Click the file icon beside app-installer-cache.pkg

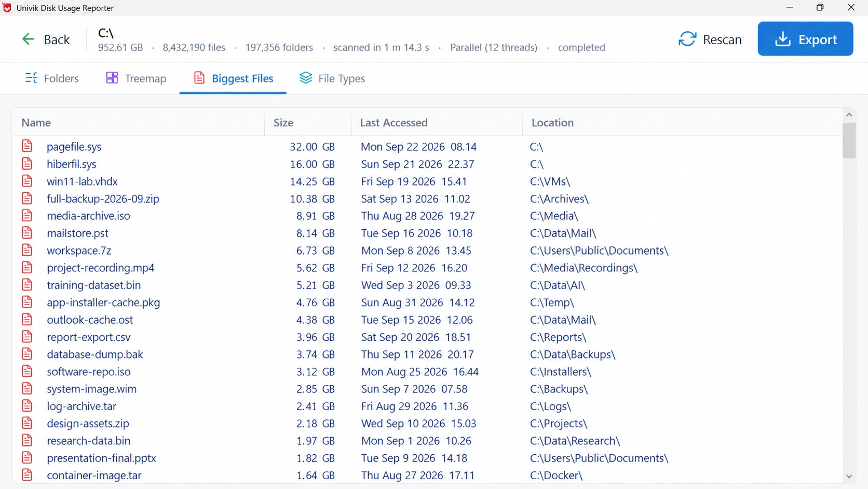[27, 302]
